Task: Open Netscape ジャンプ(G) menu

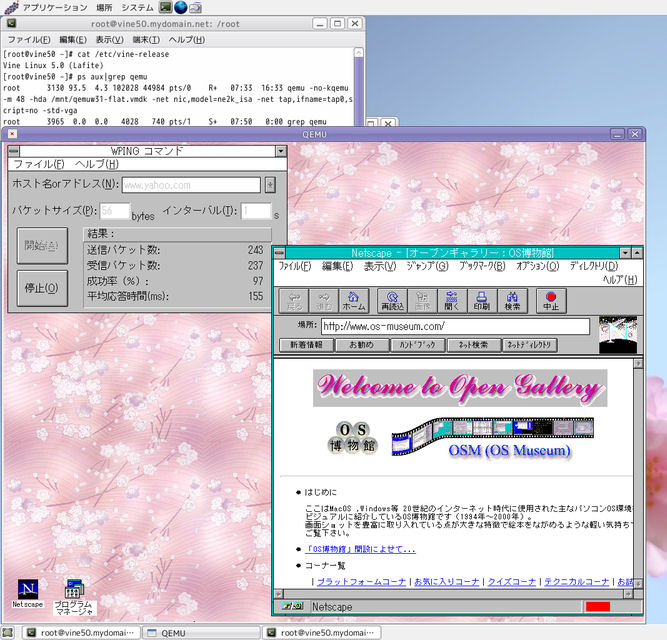Action: pyautogui.click(x=427, y=266)
